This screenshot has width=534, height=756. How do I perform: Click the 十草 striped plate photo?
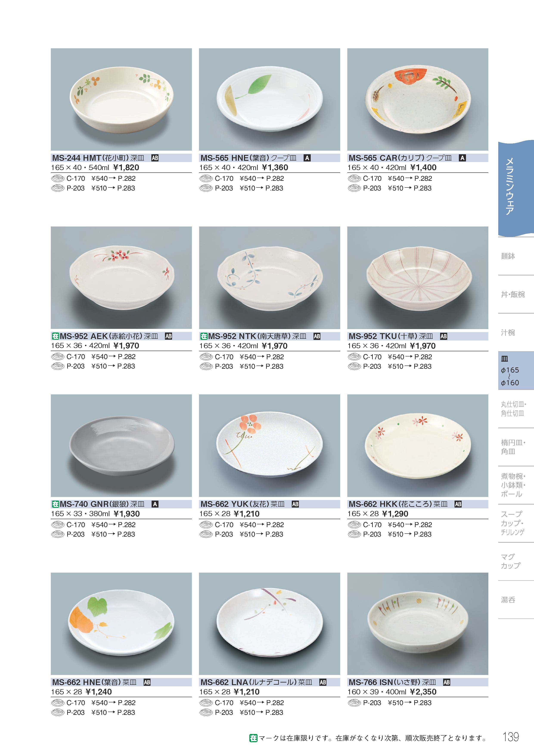point(418,278)
